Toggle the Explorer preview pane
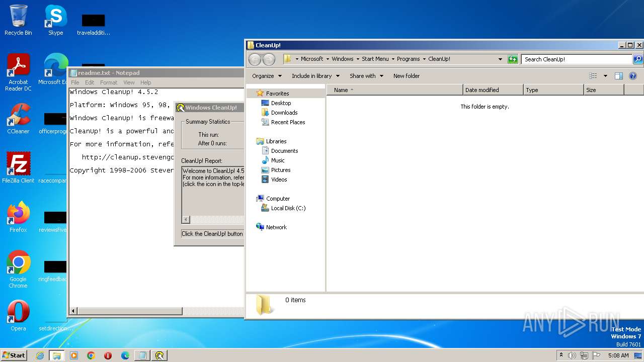644x362 pixels. [619, 76]
